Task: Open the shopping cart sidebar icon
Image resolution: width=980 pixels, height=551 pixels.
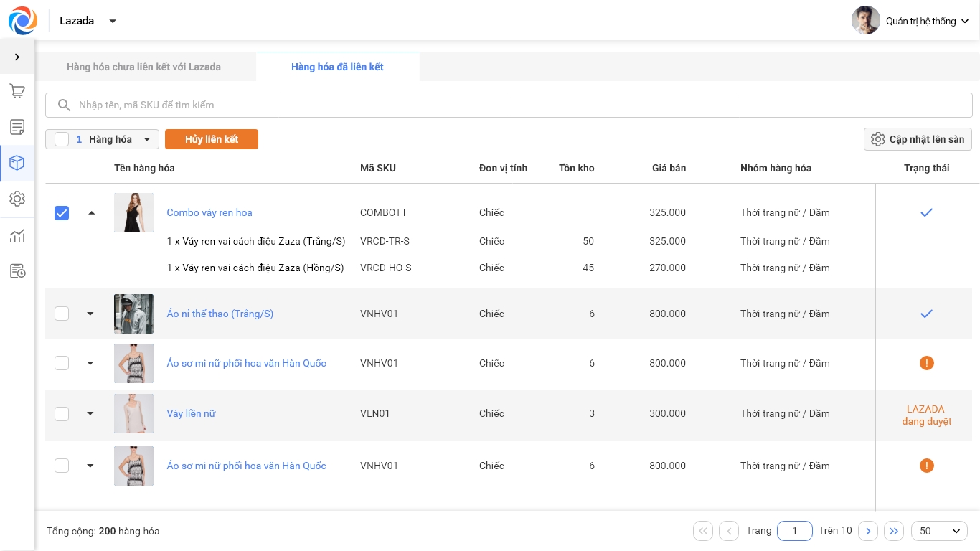Action: coord(17,91)
